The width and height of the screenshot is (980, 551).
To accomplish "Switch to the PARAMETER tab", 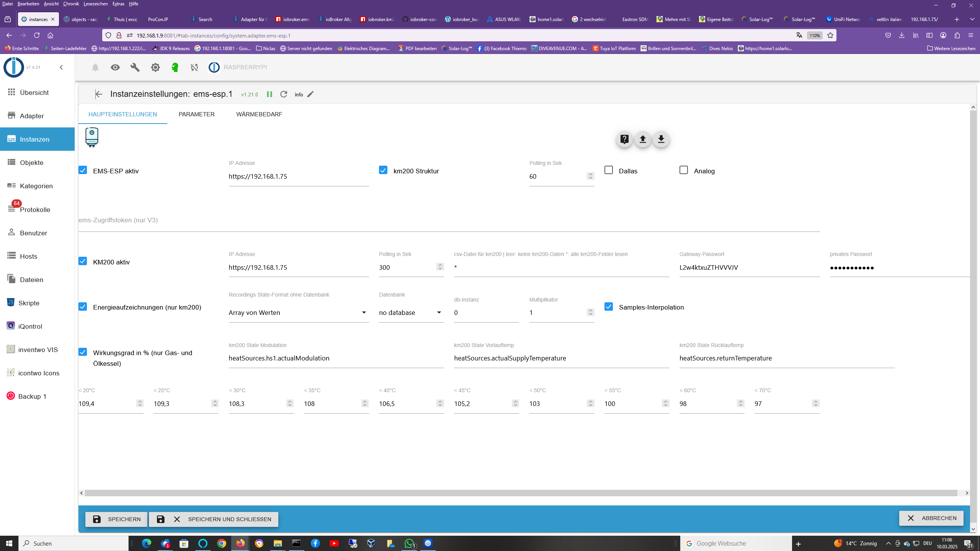I will click(196, 114).
